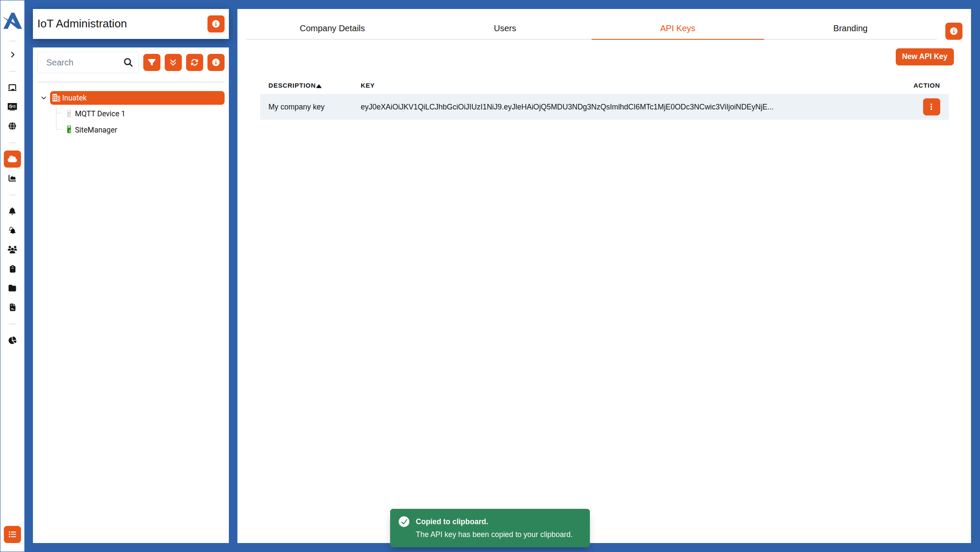The height and width of the screenshot is (552, 980).
Task: Click the pie chart icon in the sidebar
Action: click(x=12, y=340)
